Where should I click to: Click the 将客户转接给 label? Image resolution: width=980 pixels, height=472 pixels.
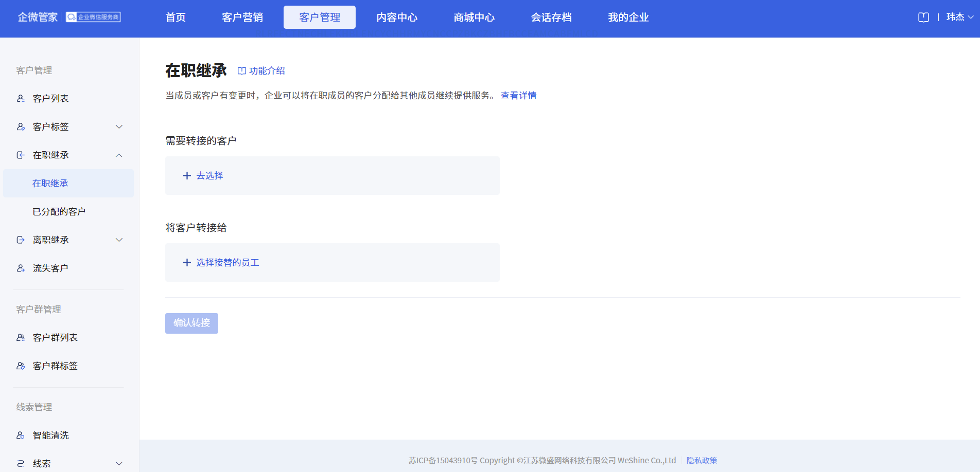(x=196, y=228)
